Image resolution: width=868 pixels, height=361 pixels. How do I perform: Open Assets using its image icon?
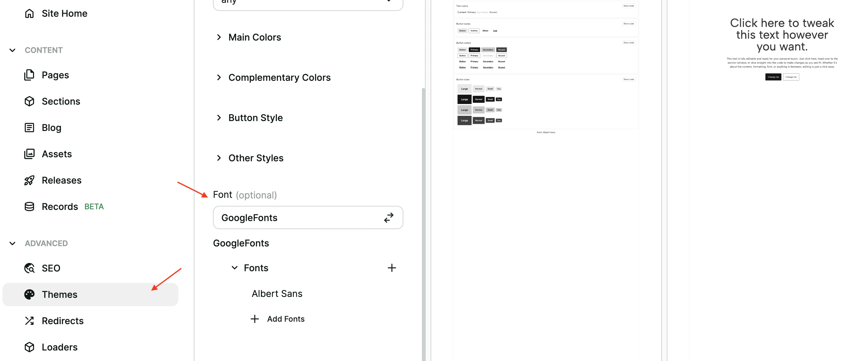[x=30, y=154]
